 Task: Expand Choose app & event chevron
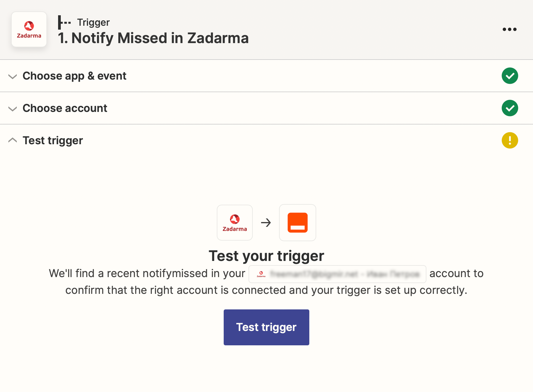click(x=13, y=76)
